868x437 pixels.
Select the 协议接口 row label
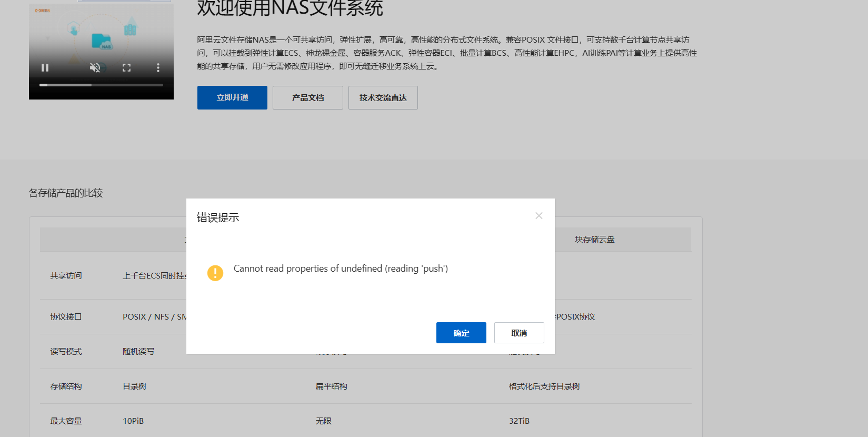pyautogui.click(x=66, y=317)
